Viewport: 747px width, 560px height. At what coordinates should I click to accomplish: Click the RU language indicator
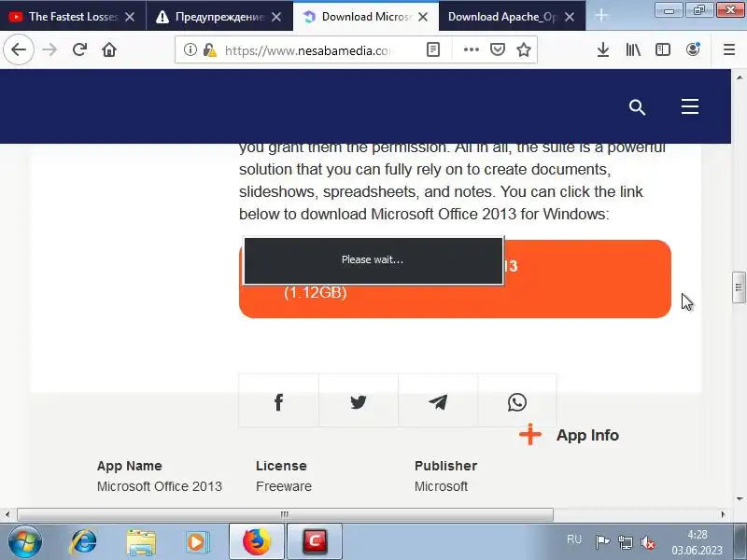pyautogui.click(x=574, y=539)
